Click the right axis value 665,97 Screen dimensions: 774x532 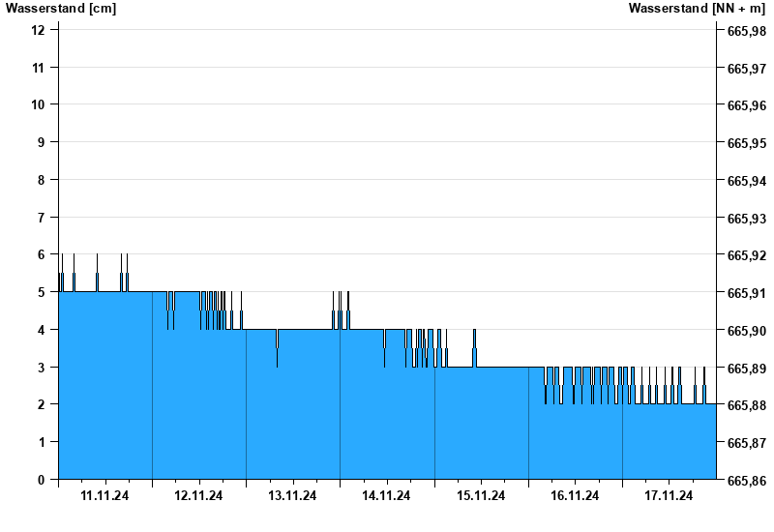pyautogui.click(x=747, y=69)
